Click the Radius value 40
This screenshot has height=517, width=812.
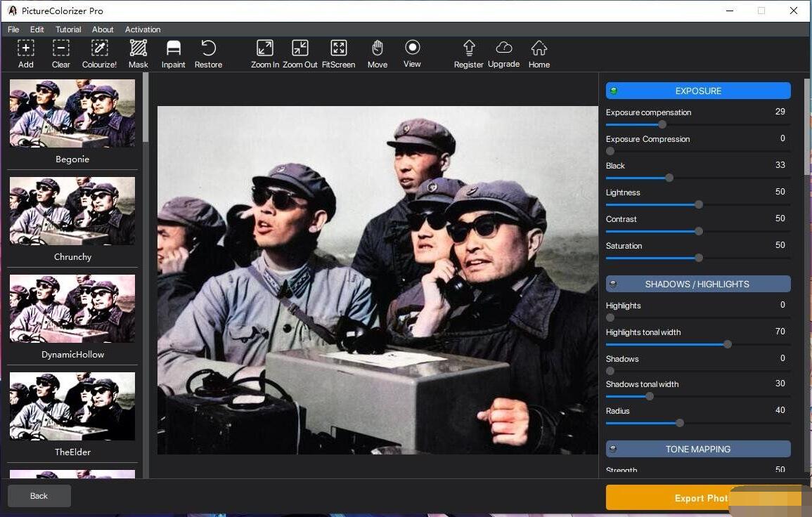tap(780, 410)
